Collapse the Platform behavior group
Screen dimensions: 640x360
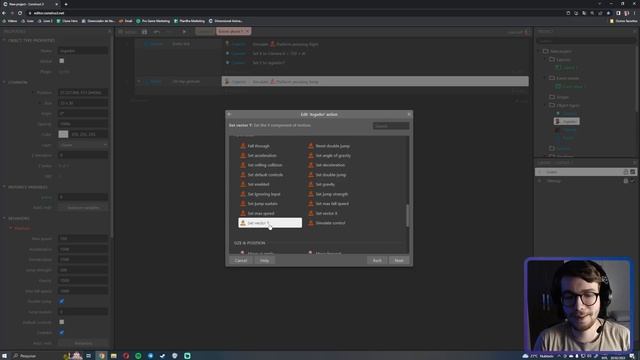(11, 228)
